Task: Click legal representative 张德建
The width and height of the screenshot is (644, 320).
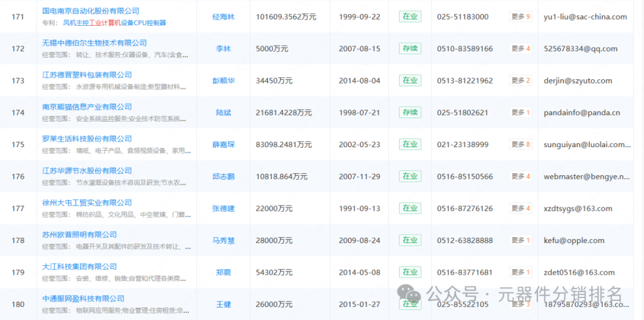Action: tap(224, 209)
